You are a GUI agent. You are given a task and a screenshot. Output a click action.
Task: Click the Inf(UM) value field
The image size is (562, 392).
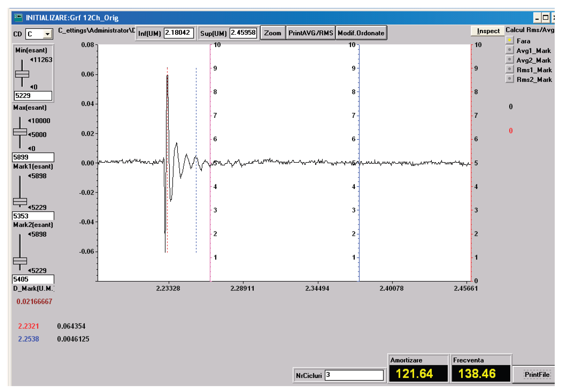click(x=178, y=33)
